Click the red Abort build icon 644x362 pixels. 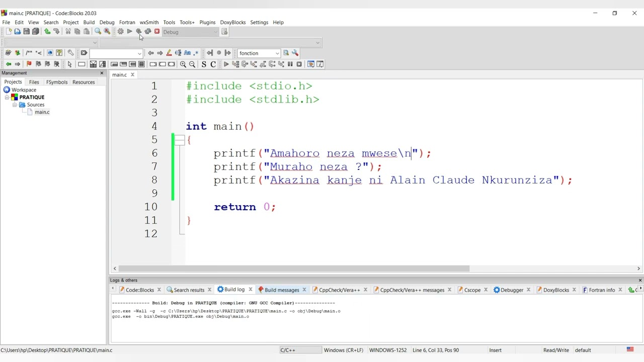click(x=156, y=32)
